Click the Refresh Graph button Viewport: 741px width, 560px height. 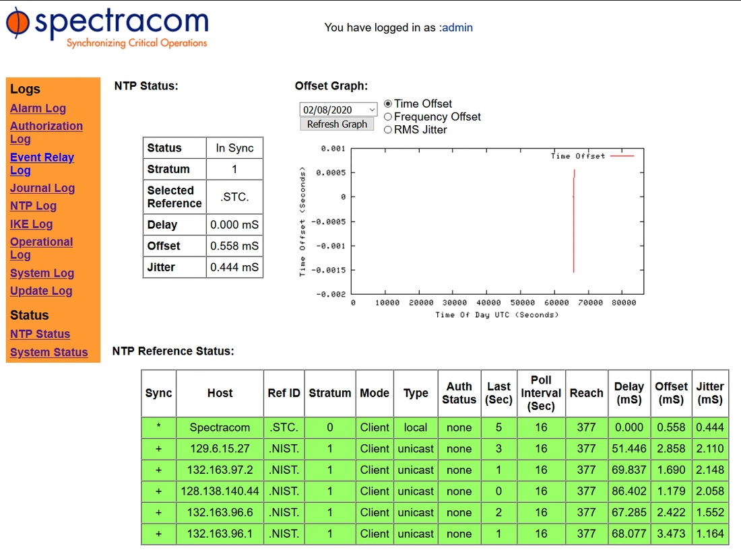point(337,124)
